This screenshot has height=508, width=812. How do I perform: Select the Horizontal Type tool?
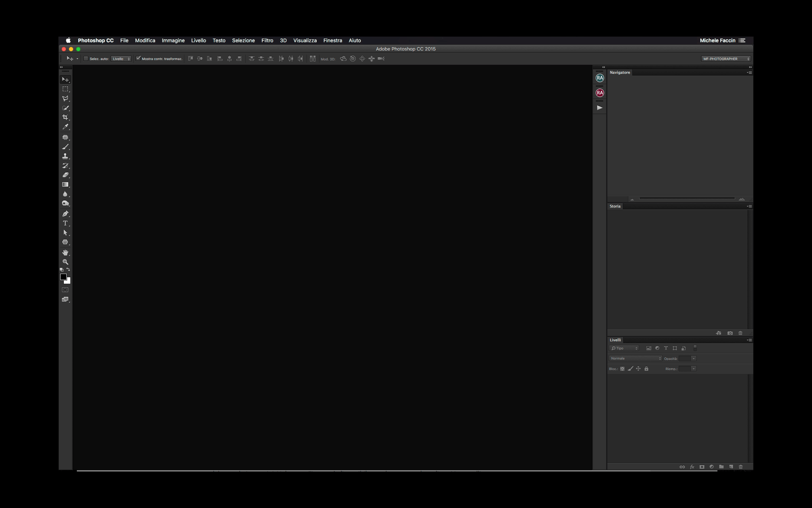point(65,223)
